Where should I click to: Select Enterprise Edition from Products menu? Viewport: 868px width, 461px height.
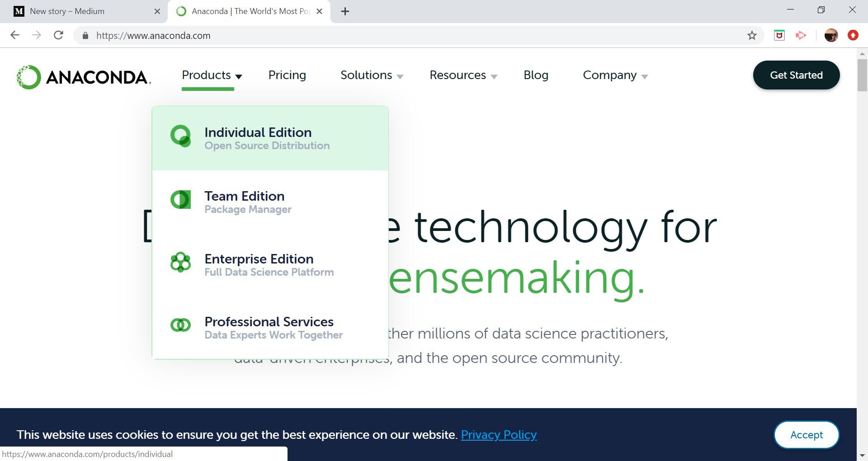[x=270, y=264]
